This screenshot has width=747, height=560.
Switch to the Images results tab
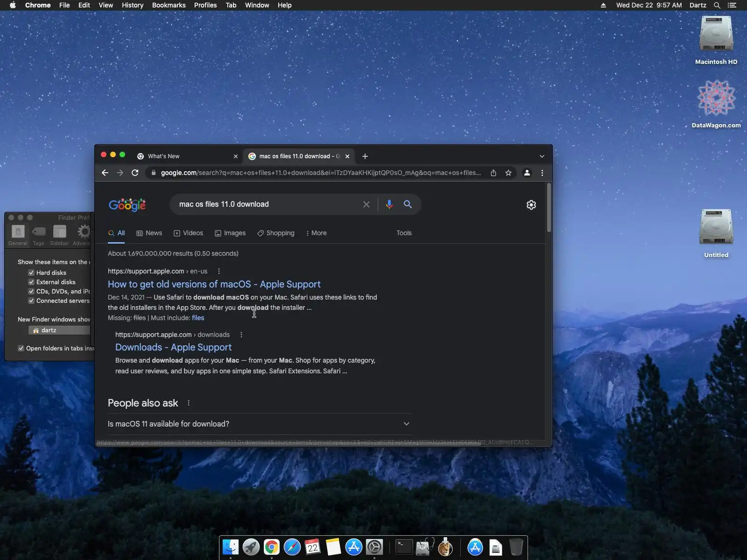pos(230,233)
